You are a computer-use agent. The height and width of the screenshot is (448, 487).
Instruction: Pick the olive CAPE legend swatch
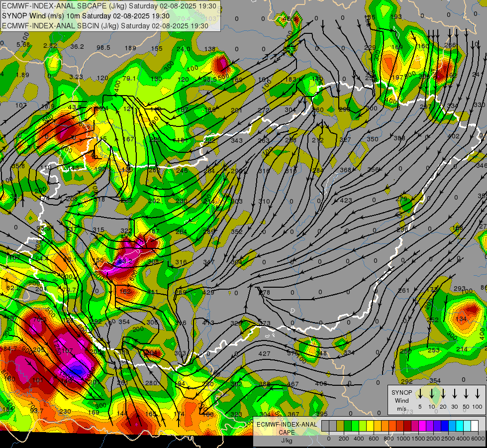[340, 426]
